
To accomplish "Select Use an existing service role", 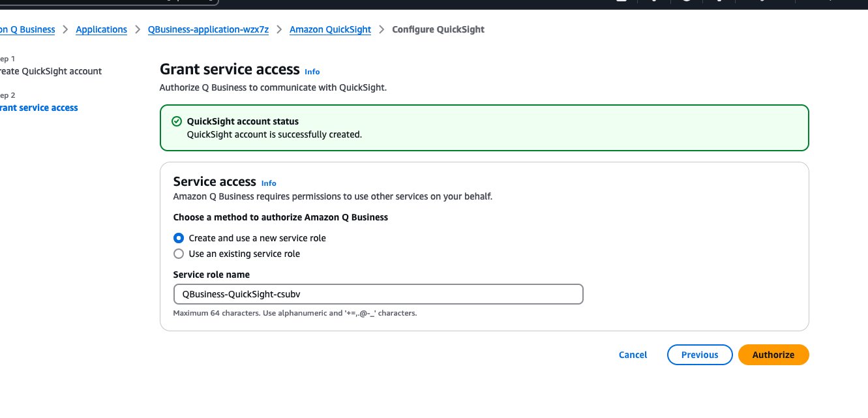I will pyautogui.click(x=237, y=254).
